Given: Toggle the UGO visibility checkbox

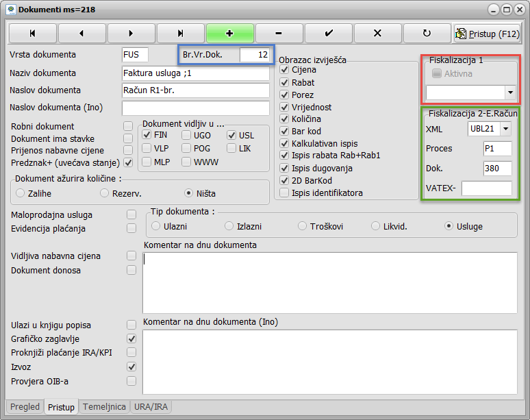Looking at the screenshot, I should click(186, 135).
